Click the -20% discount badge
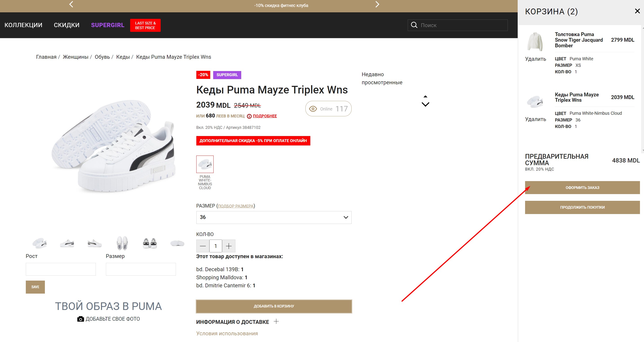644x342 pixels. pos(203,75)
